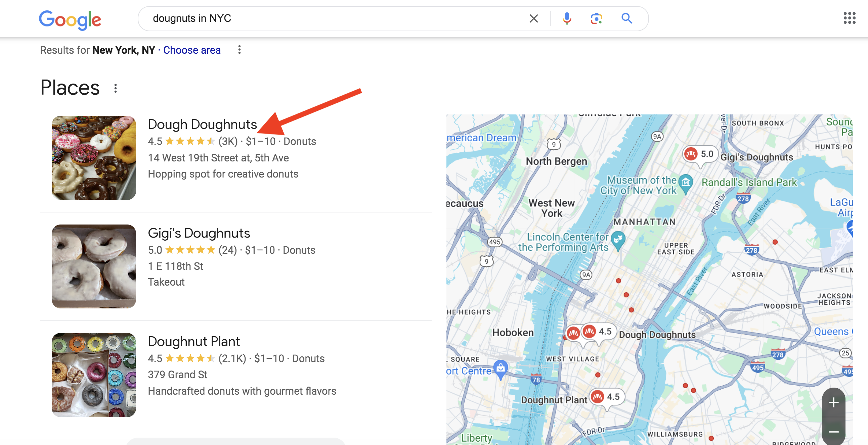Click the Gigi's Doughnuts map label
Viewport: 868px width, 445px height.
[756, 157]
